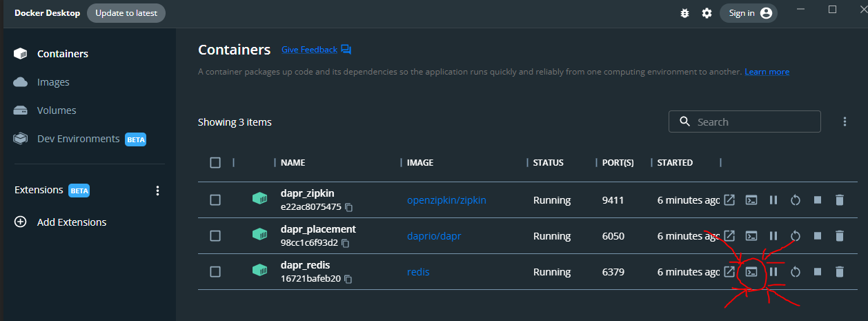Go to Volumes in sidebar
Screen dimensions: 868x321
pos(57,110)
